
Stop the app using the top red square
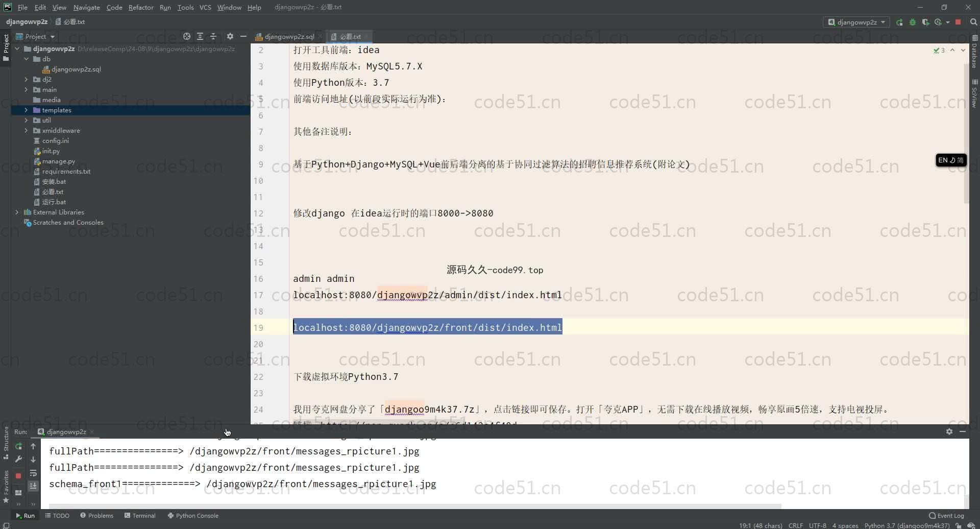coord(959,22)
